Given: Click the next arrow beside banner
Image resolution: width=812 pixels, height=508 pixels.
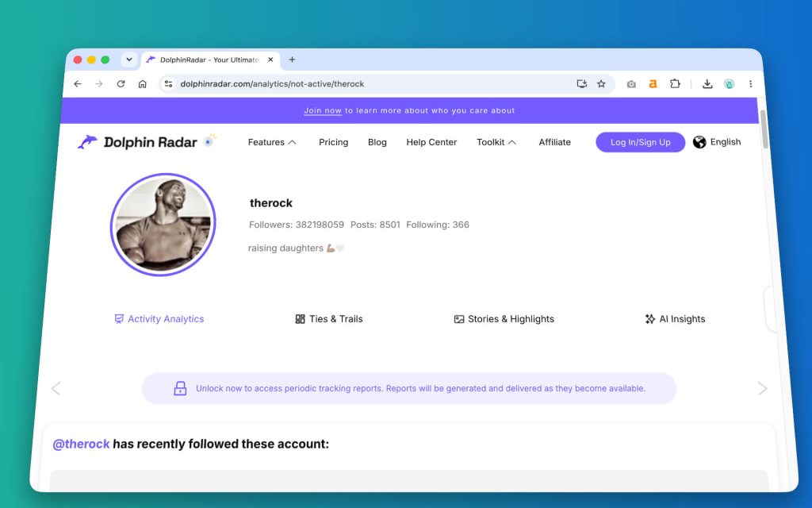Looking at the screenshot, I should (762, 388).
